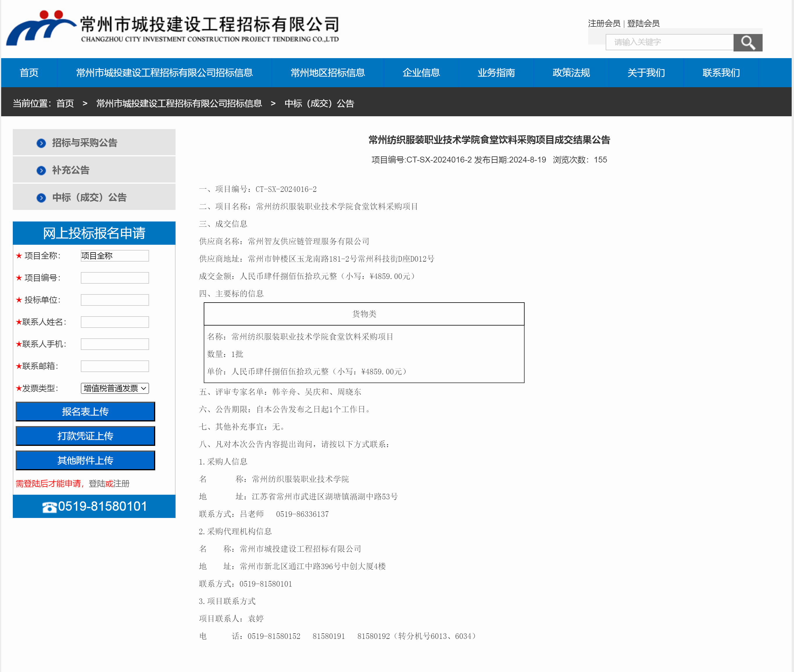The width and height of the screenshot is (794, 672).
Task: Click arrow icon beside 补充公告
Action: click(x=41, y=170)
